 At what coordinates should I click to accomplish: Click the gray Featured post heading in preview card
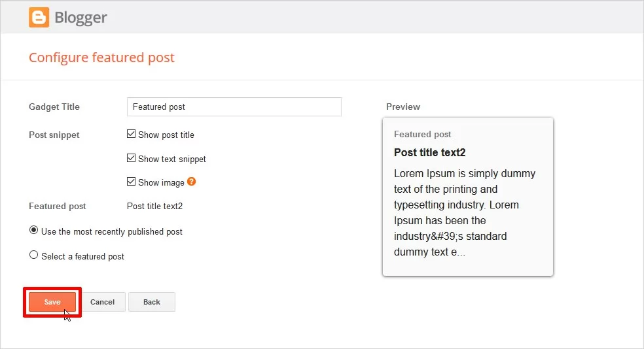pyautogui.click(x=422, y=134)
